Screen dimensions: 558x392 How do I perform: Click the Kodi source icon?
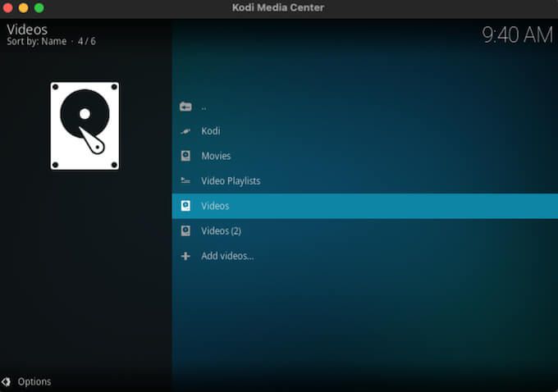click(x=185, y=131)
